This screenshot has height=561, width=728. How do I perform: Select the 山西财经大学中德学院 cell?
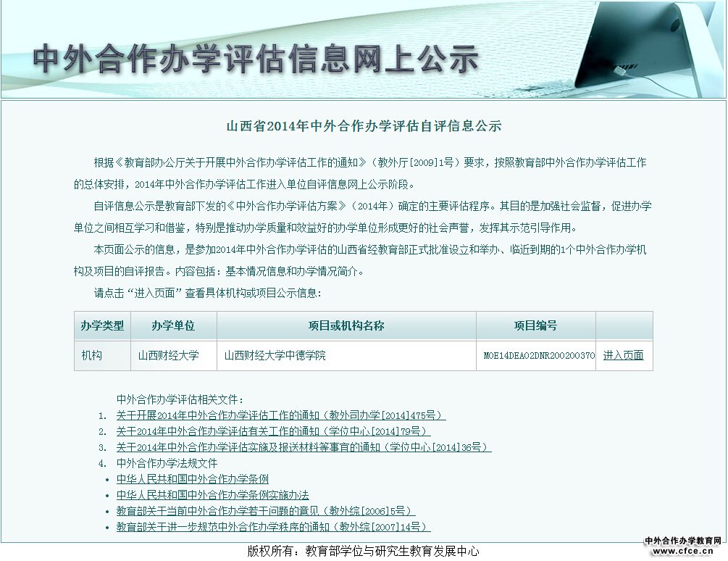[346, 355]
